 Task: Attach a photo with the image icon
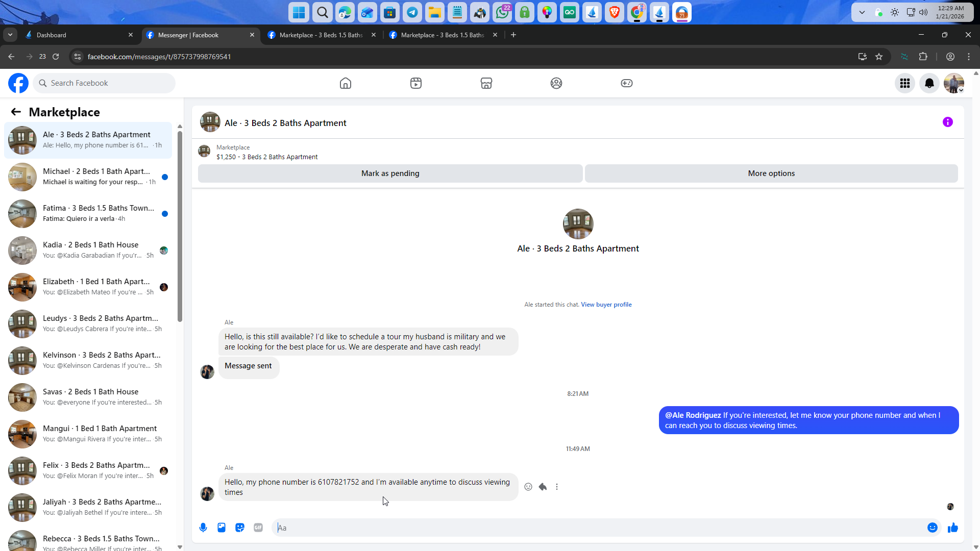(x=222, y=528)
